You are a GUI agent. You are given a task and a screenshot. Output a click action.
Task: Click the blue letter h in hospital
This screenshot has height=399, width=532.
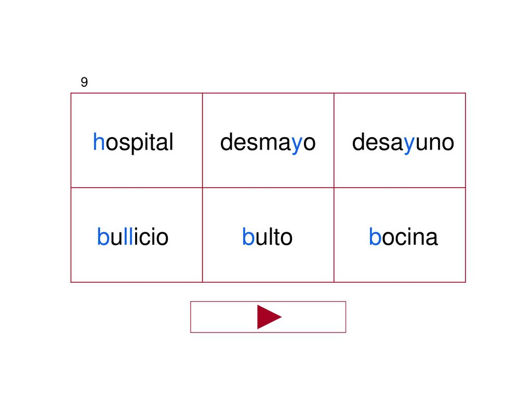(x=98, y=141)
